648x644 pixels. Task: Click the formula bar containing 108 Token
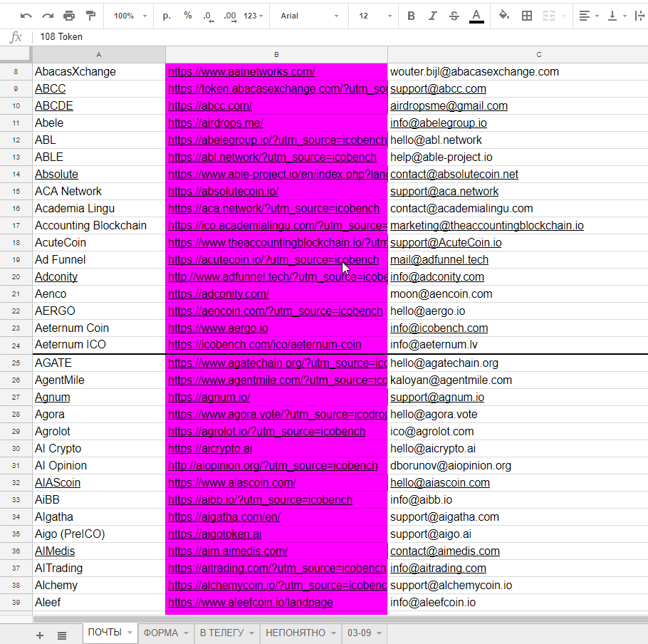point(339,37)
